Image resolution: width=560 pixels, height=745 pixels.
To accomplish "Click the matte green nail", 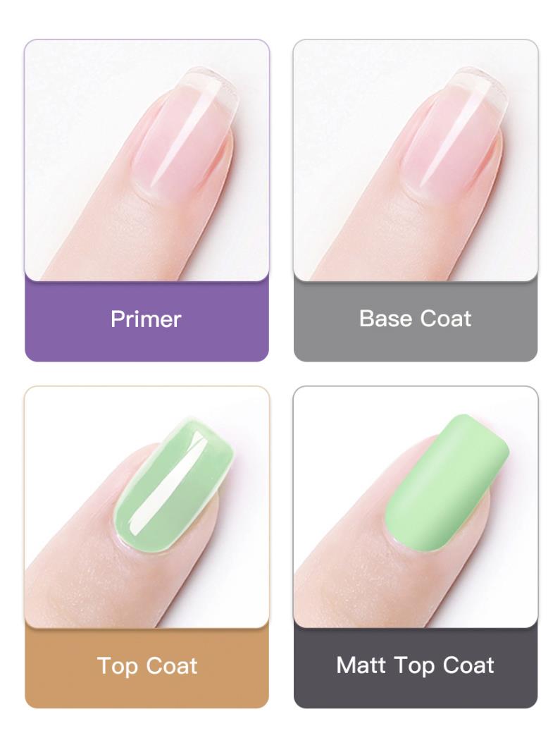I will [x=447, y=482].
